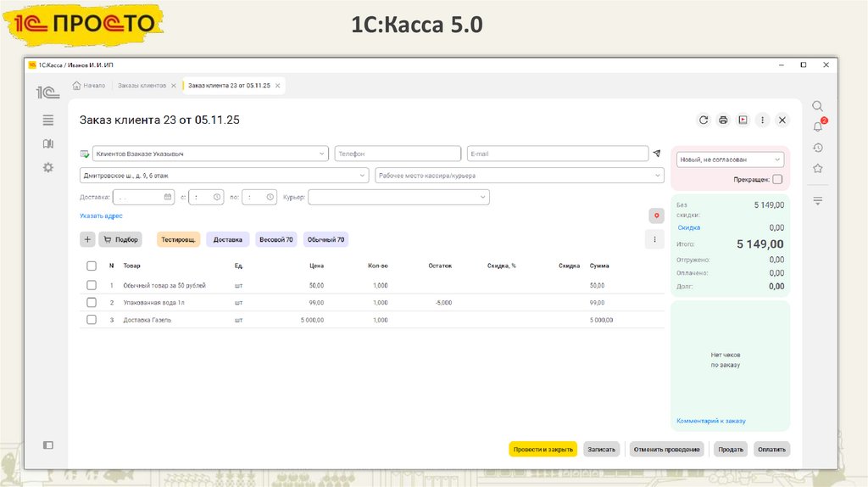Open the 'Скидка' link in totals
Viewport: 868px width, 487px height.
[688, 227]
